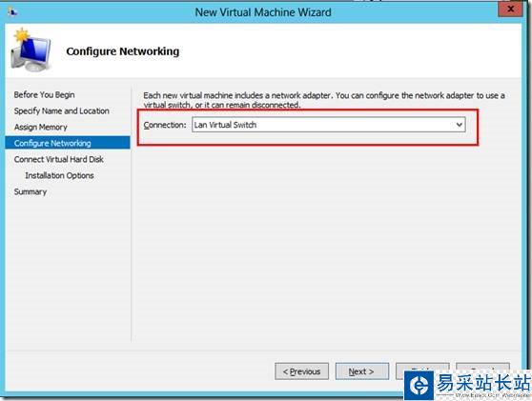Go back with the Previous button
The width and height of the screenshot is (532, 401).
click(x=301, y=371)
